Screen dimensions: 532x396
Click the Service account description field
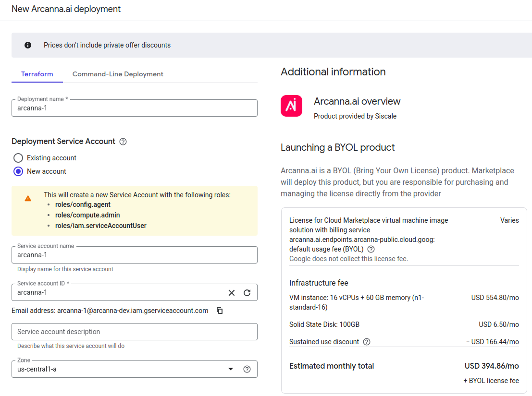(135, 332)
